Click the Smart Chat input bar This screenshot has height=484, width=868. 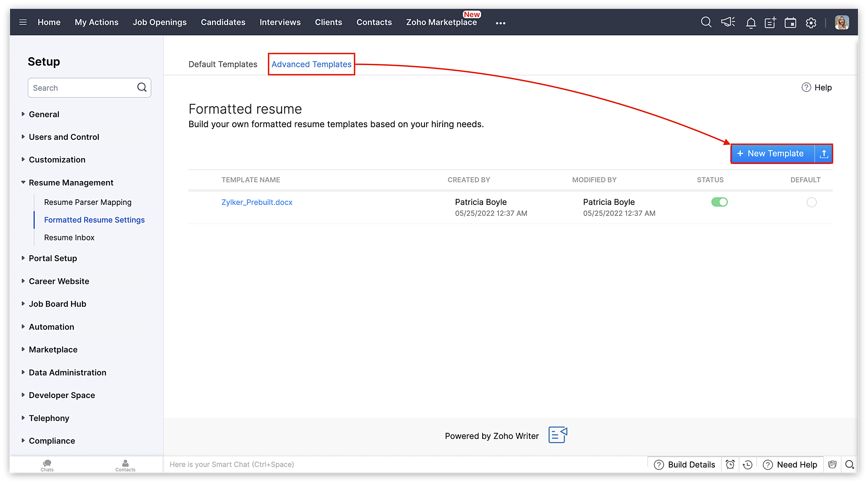tap(405, 464)
